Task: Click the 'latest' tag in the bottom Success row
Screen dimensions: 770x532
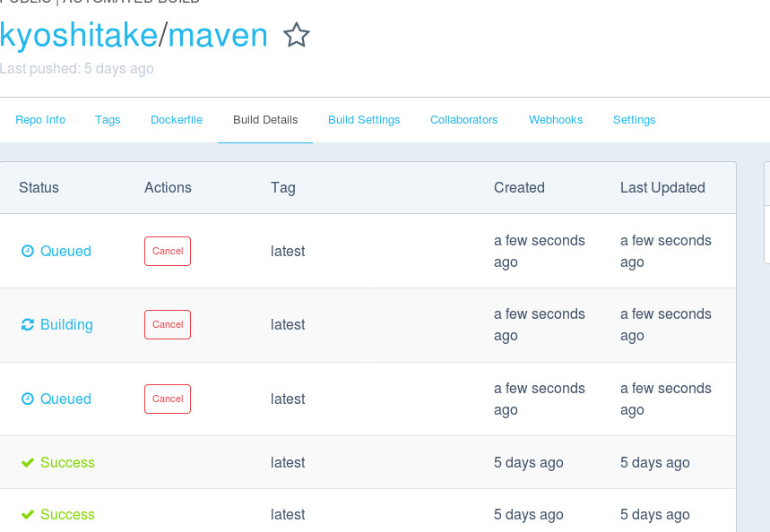Action: point(288,514)
